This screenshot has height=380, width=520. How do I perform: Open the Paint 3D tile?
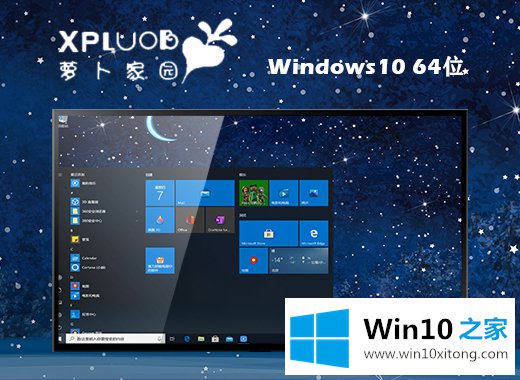tap(160, 220)
